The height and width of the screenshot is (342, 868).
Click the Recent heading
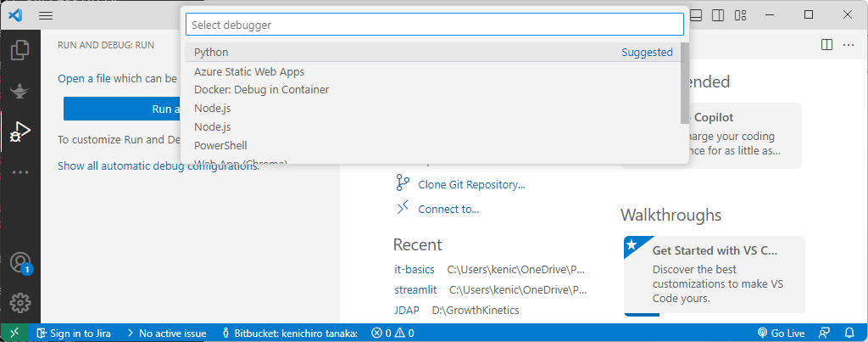[x=417, y=244]
